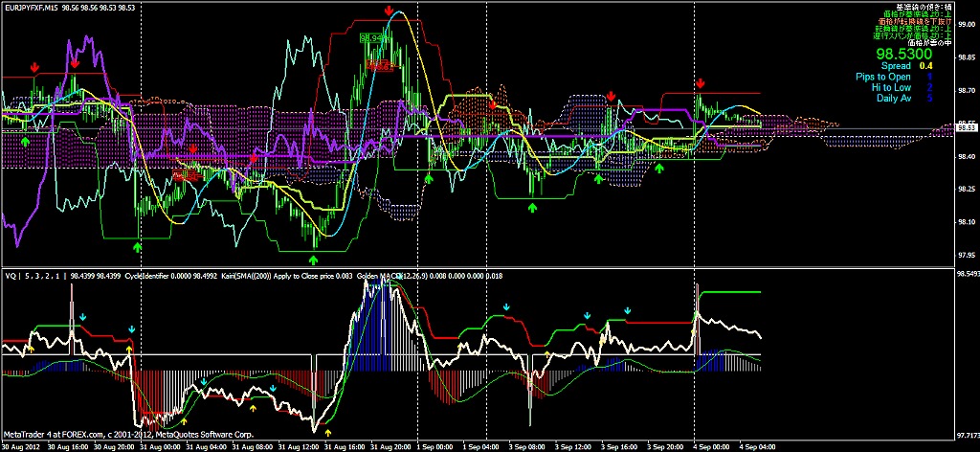Select the Pips to Open label
The width and height of the screenshot is (980, 452).
(x=883, y=77)
